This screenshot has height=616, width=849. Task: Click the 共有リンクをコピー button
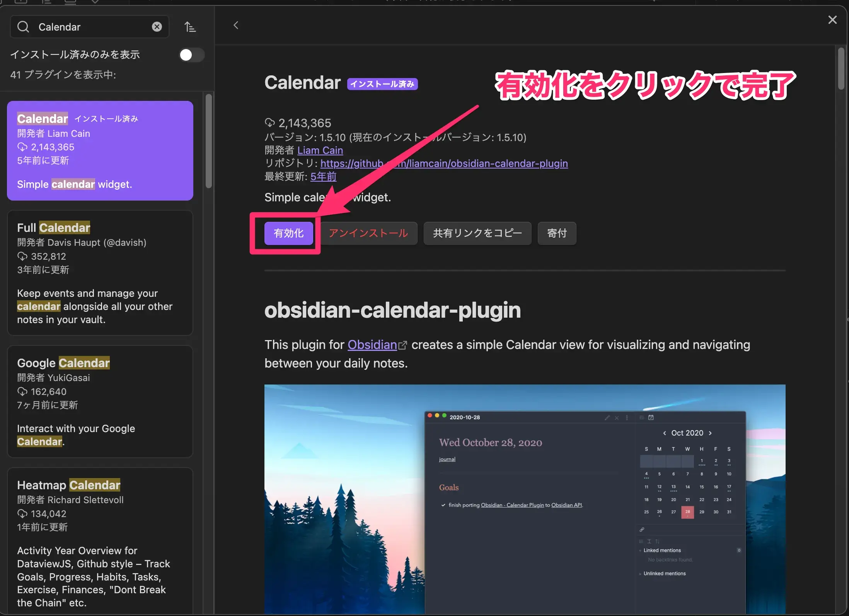pos(477,233)
